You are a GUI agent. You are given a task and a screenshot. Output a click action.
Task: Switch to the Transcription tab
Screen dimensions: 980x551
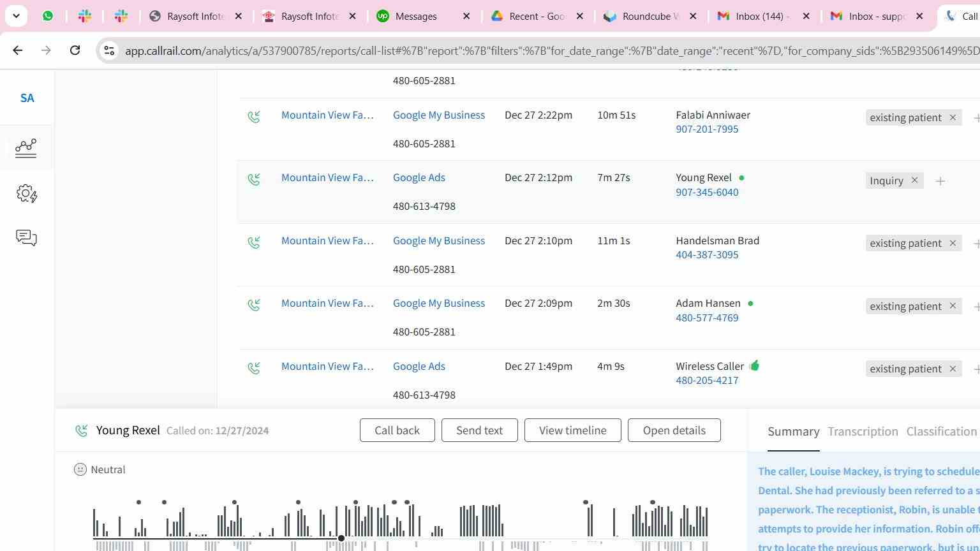863,432
